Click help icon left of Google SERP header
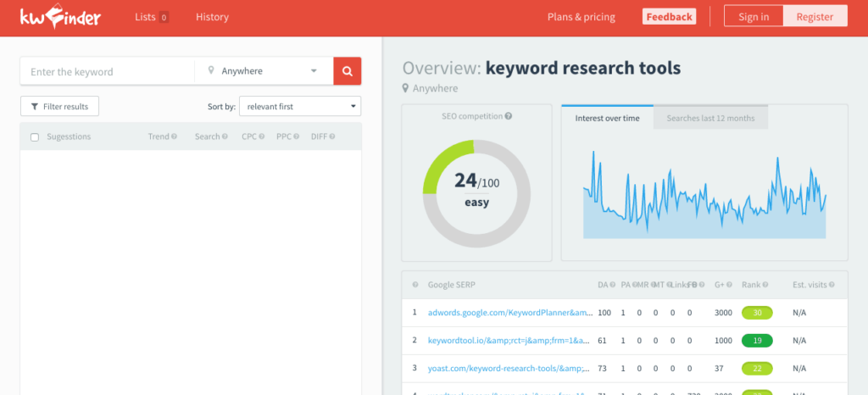 pyautogui.click(x=415, y=285)
